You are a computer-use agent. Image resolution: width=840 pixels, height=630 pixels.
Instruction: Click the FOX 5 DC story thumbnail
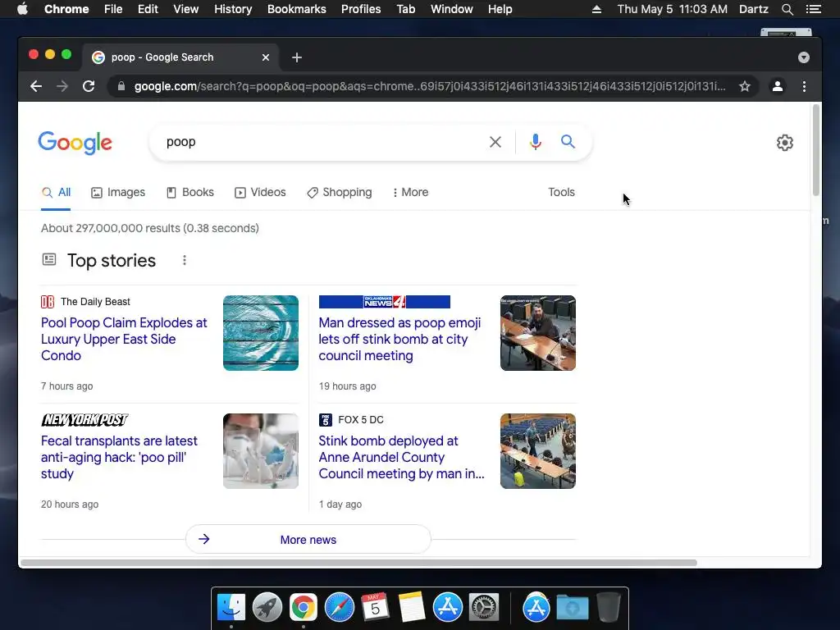pos(538,451)
